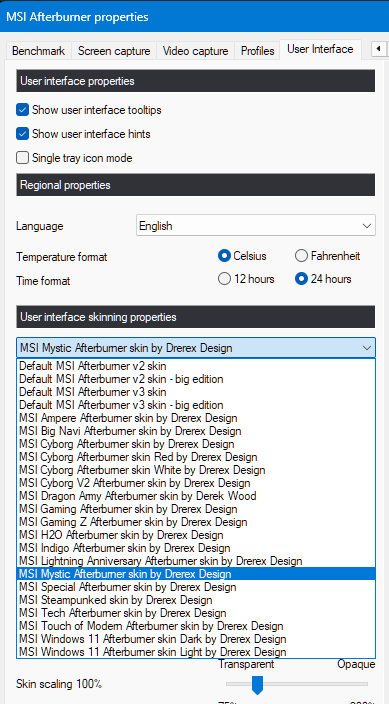Choose MSI Lightning Anniversary Afterburner skin
The width and height of the screenshot is (389, 704).
tap(196, 561)
